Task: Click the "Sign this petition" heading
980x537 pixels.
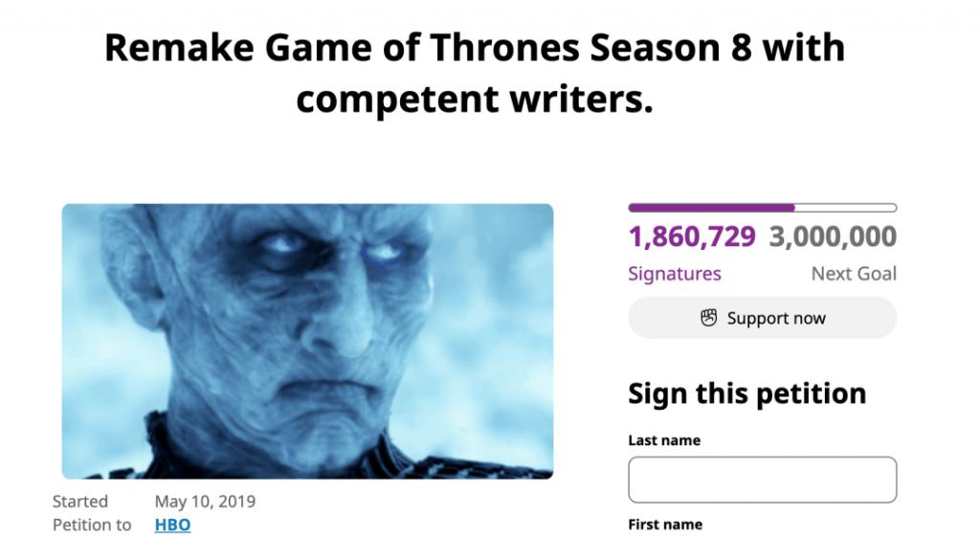Action: (x=746, y=393)
